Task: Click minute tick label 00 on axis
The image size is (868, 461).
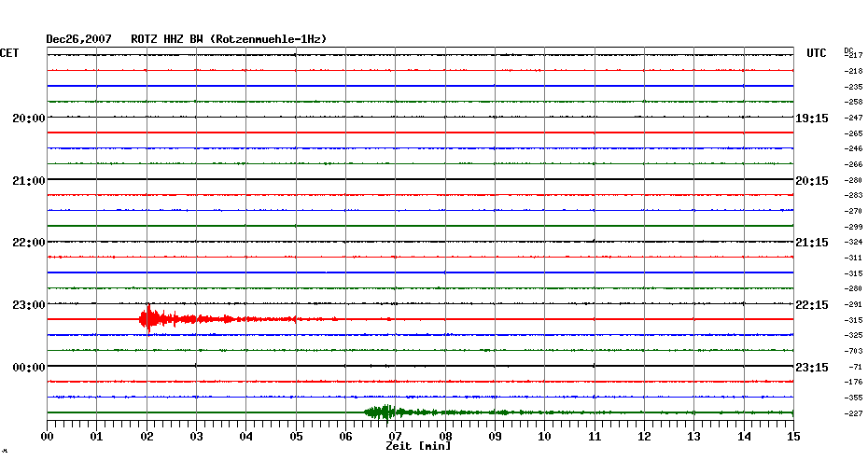Action: pyautogui.click(x=47, y=436)
